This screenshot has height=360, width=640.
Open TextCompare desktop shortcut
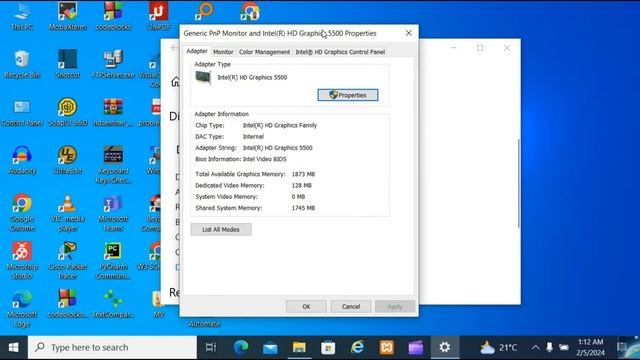(x=113, y=304)
